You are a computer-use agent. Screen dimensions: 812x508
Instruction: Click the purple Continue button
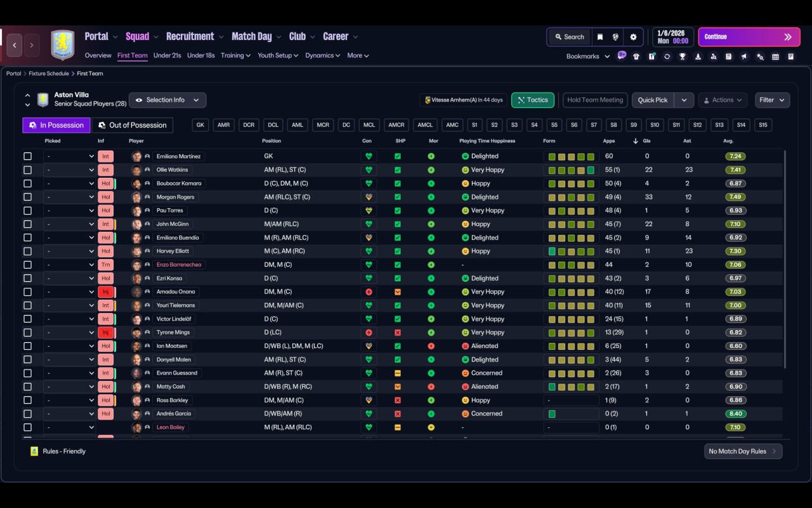(749, 37)
